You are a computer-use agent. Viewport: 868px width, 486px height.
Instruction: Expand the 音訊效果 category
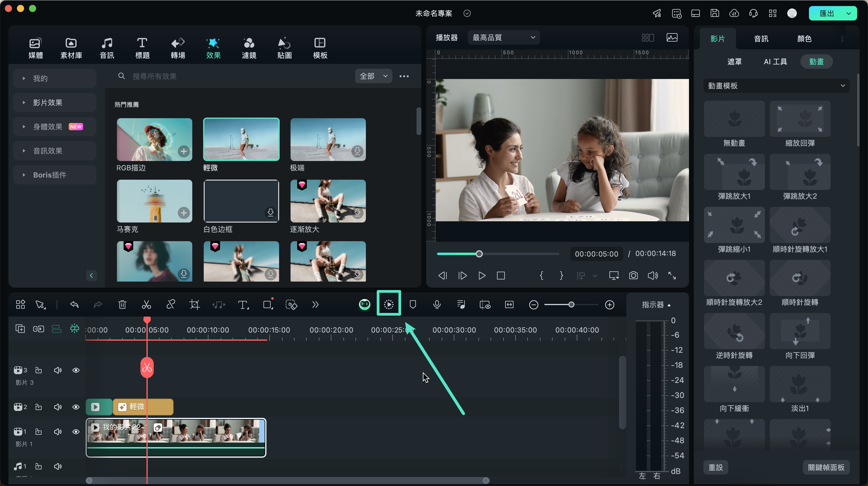click(x=55, y=151)
